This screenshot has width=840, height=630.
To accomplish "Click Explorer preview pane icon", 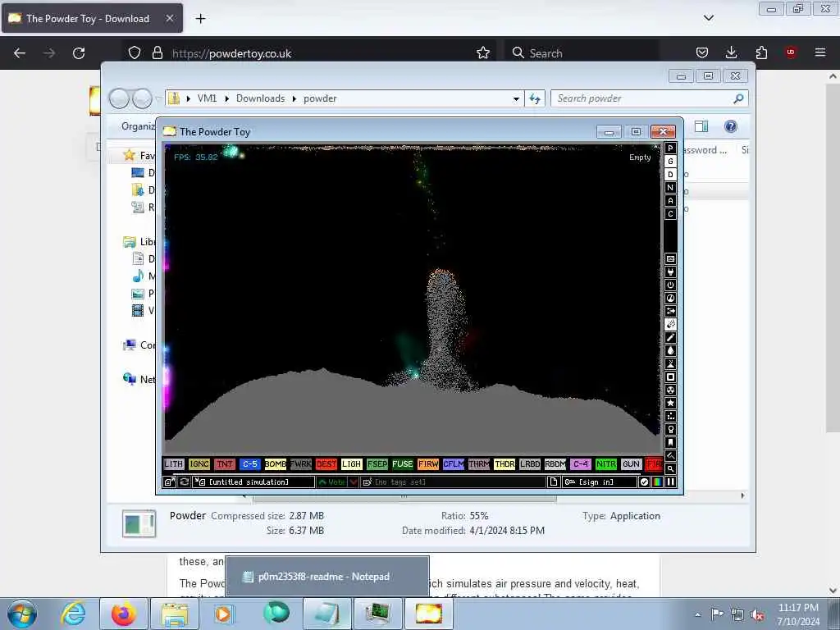I will click(x=701, y=126).
